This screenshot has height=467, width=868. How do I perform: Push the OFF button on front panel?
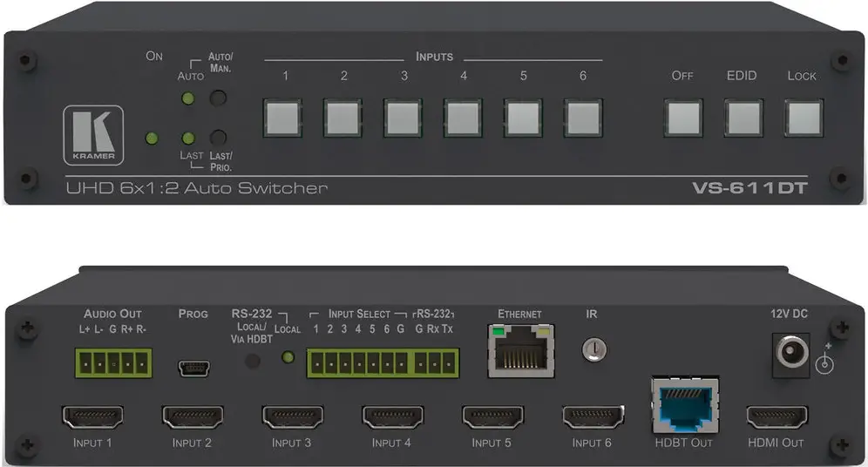(683, 118)
